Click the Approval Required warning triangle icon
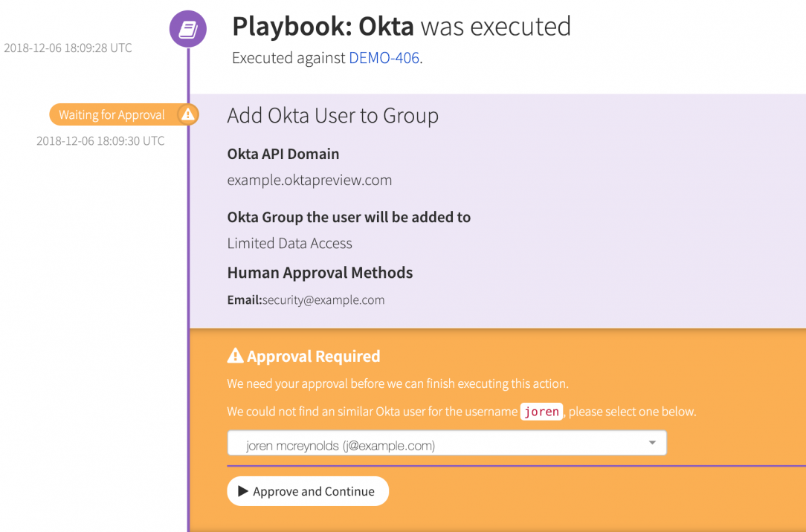 [235, 356]
